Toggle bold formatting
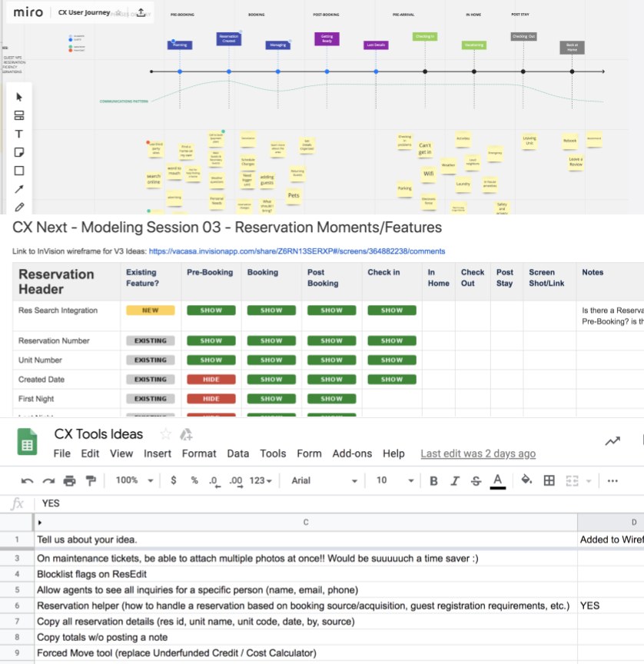 click(x=433, y=480)
